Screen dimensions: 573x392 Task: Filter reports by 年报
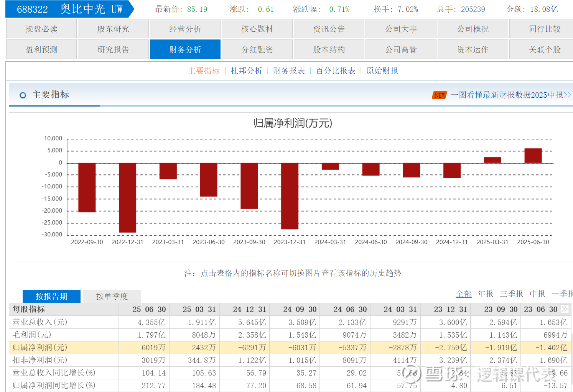pos(485,294)
